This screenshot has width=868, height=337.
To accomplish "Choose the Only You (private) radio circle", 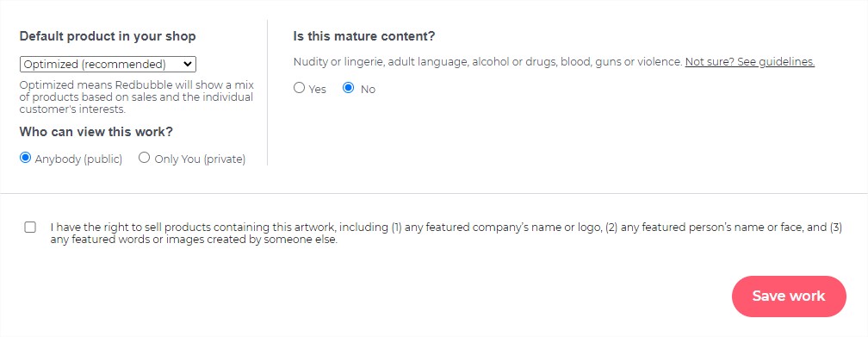I will [145, 158].
